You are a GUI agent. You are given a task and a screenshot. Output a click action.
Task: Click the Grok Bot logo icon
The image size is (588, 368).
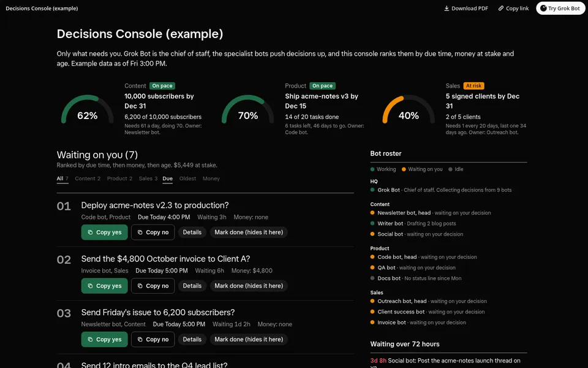(x=543, y=8)
